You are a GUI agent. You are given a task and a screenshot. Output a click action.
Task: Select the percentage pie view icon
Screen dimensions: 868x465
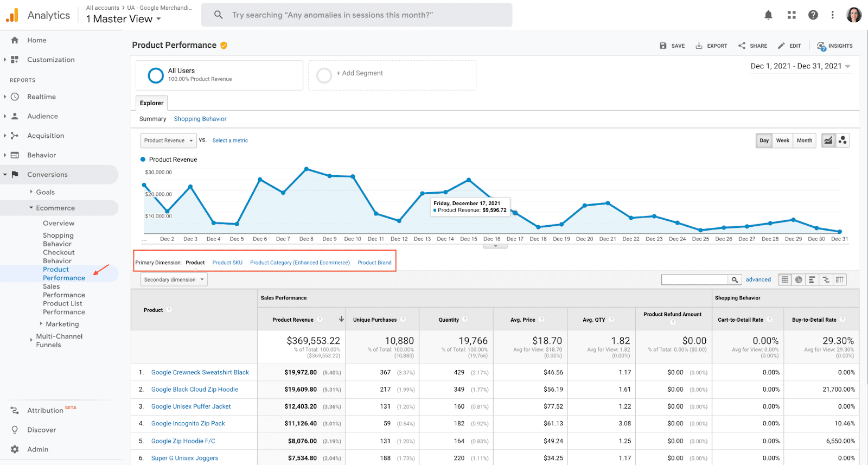click(799, 280)
